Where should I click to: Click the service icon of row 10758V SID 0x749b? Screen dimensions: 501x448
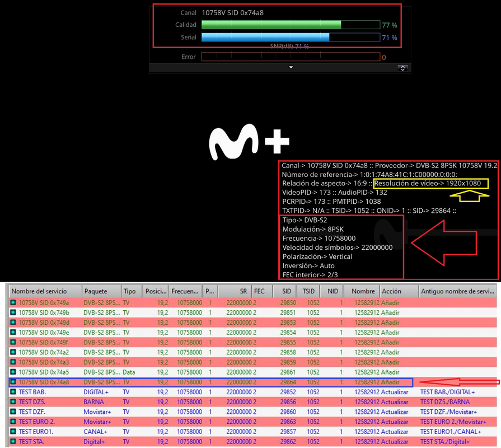(13, 312)
